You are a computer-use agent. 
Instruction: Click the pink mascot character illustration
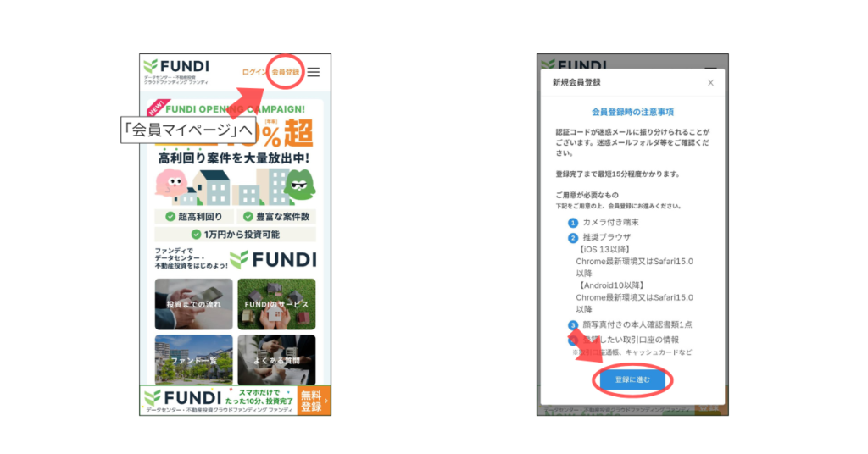(171, 183)
